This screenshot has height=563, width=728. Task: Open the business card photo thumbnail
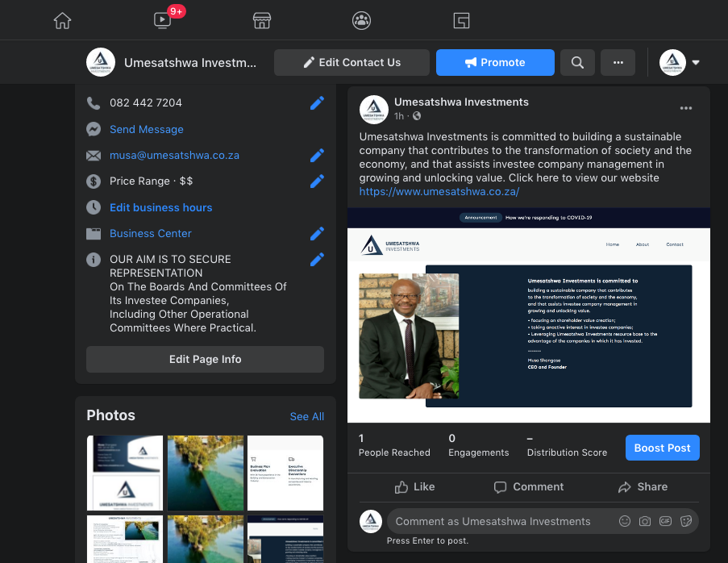click(125, 473)
